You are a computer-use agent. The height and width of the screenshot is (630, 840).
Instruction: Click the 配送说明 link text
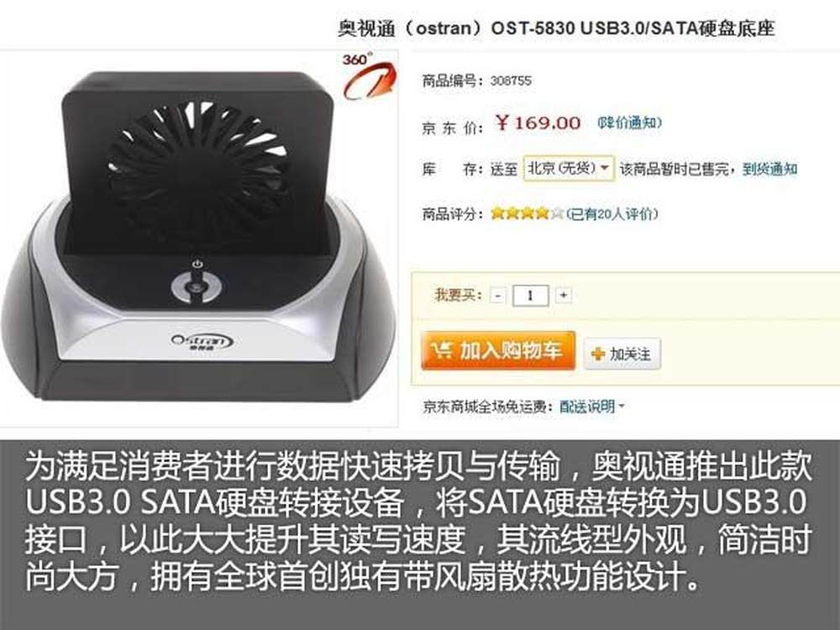tap(587, 407)
